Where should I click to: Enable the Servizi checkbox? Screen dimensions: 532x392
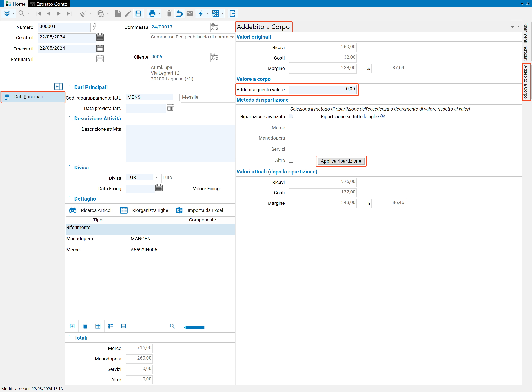tap(291, 149)
